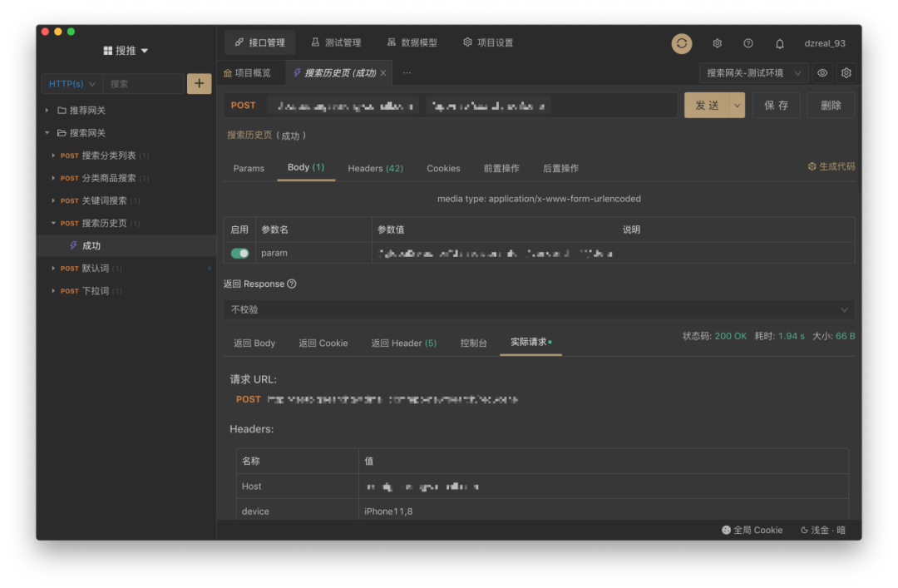Expand the 推荐网关 folder

(47, 110)
